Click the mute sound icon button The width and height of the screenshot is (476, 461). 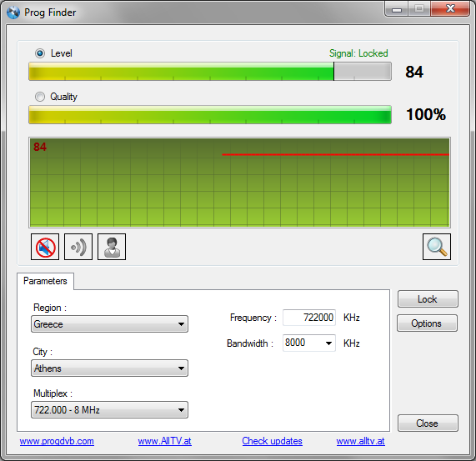(45, 247)
